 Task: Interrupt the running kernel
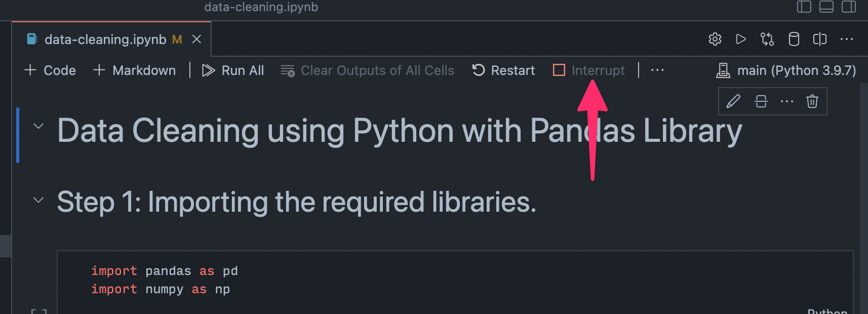(x=589, y=70)
